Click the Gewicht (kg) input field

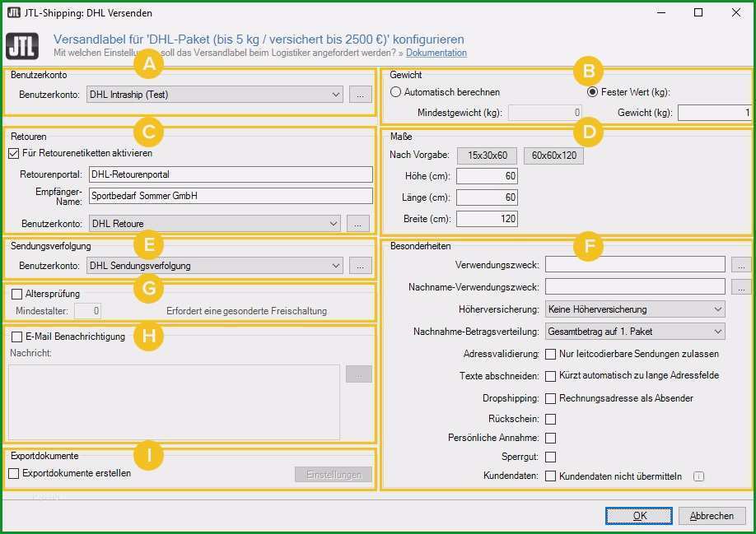coord(715,113)
